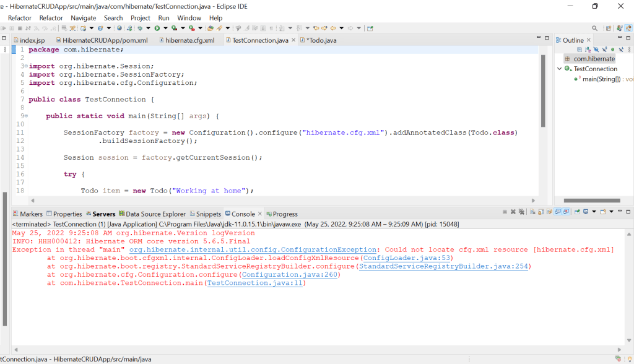Click the editor vertical scrollbar thumb
The image size is (634, 364).
point(543,91)
